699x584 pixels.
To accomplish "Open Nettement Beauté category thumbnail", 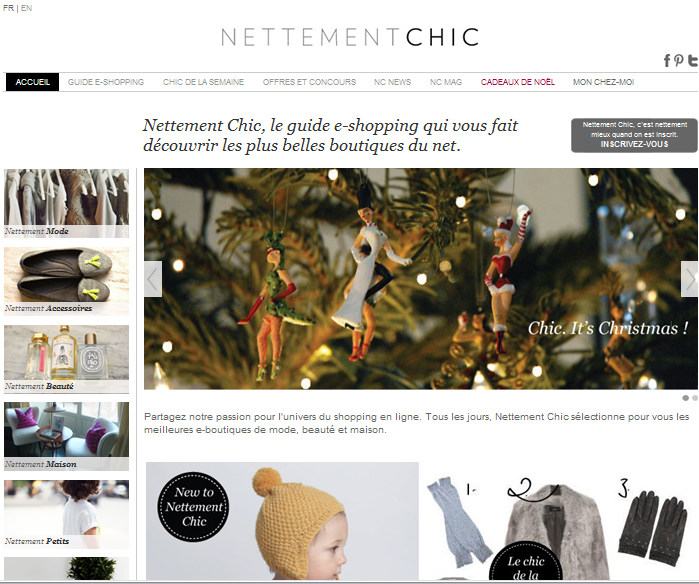I will 66,359.
